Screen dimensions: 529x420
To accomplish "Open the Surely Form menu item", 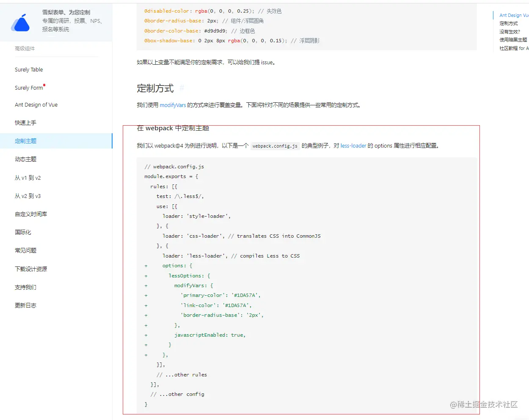I will (x=29, y=88).
